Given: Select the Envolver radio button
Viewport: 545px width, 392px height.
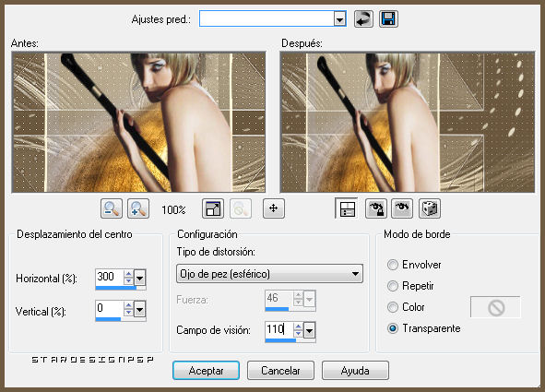Looking at the screenshot, I should click(393, 265).
